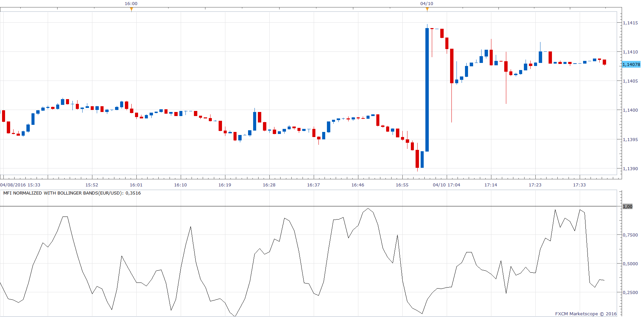Click the 1,1395 price axis label

[x=630, y=140]
